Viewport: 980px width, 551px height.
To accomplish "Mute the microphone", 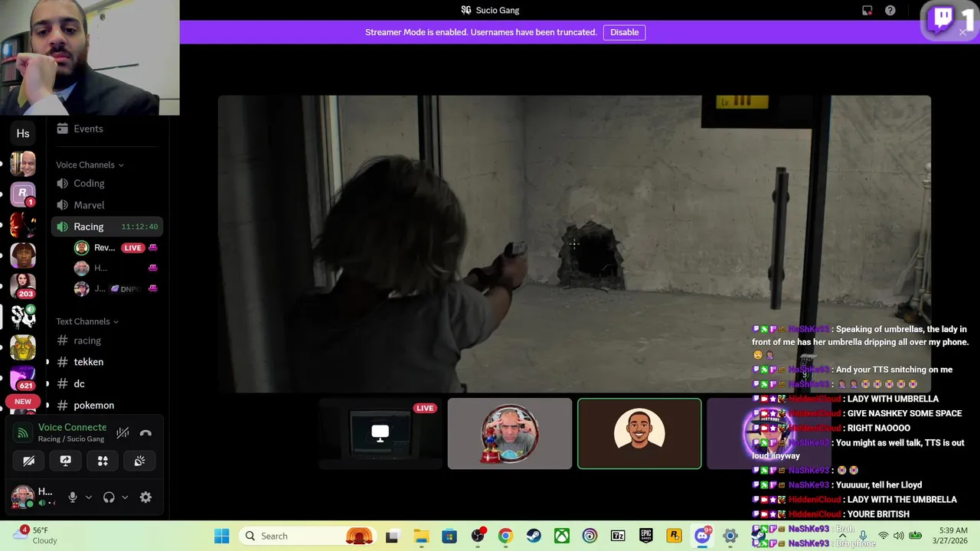I will pyautogui.click(x=73, y=497).
